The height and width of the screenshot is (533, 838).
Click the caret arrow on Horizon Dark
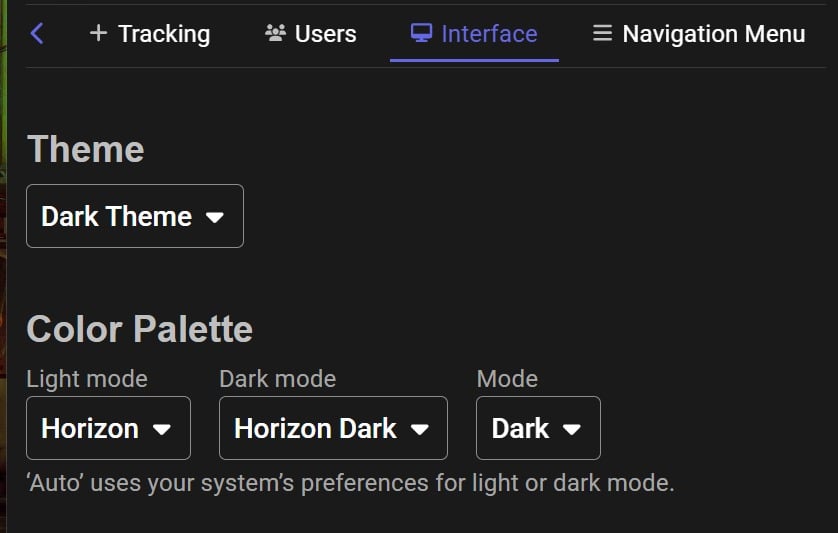click(x=420, y=429)
